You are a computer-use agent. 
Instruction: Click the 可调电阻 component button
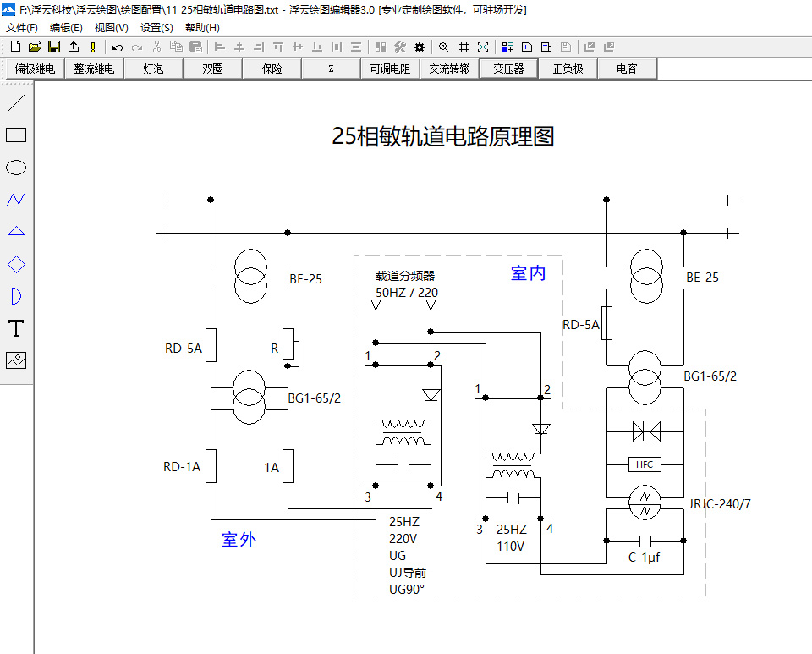click(x=390, y=69)
